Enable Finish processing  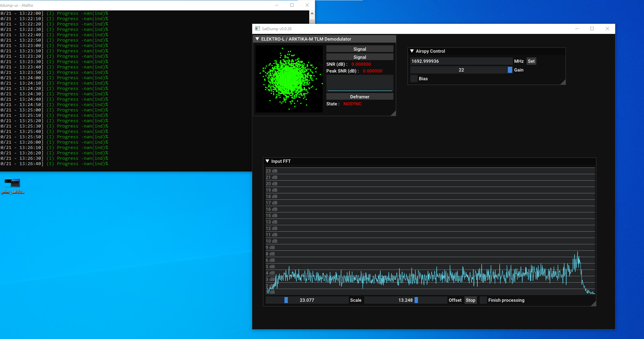tap(483, 300)
